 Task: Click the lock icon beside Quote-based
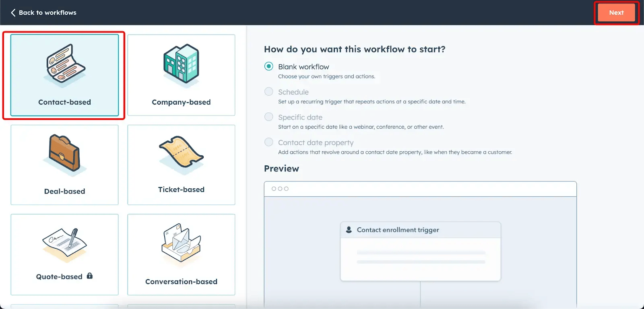90,276
